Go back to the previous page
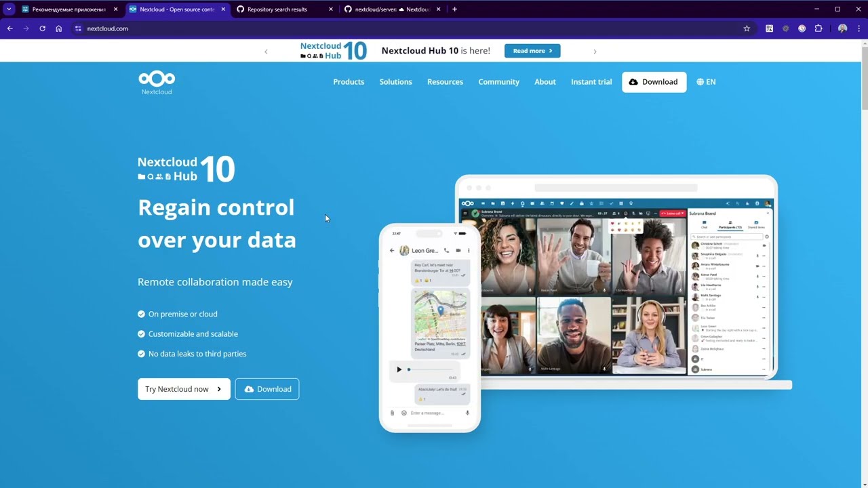Viewport: 868px width, 488px height. pyautogui.click(x=9, y=28)
